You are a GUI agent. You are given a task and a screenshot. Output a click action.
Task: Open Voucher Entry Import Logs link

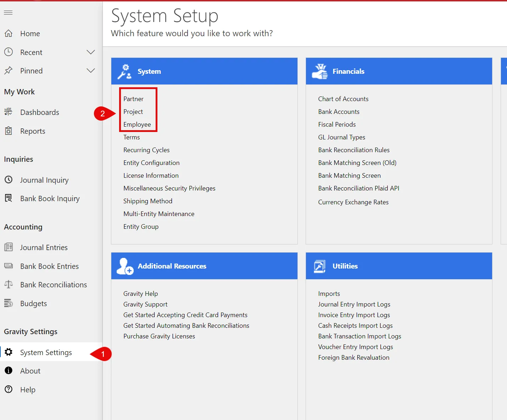[356, 347]
